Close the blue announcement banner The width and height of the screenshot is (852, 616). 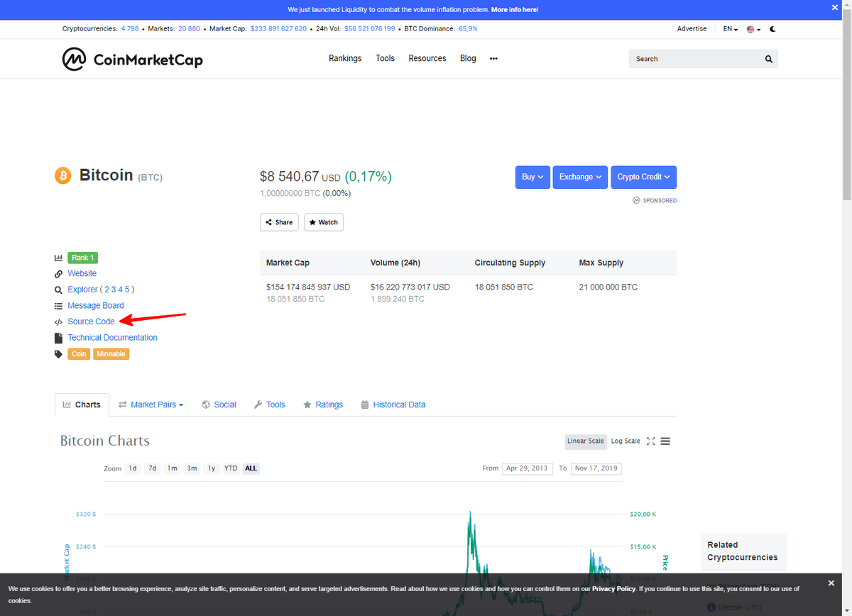coord(835,8)
